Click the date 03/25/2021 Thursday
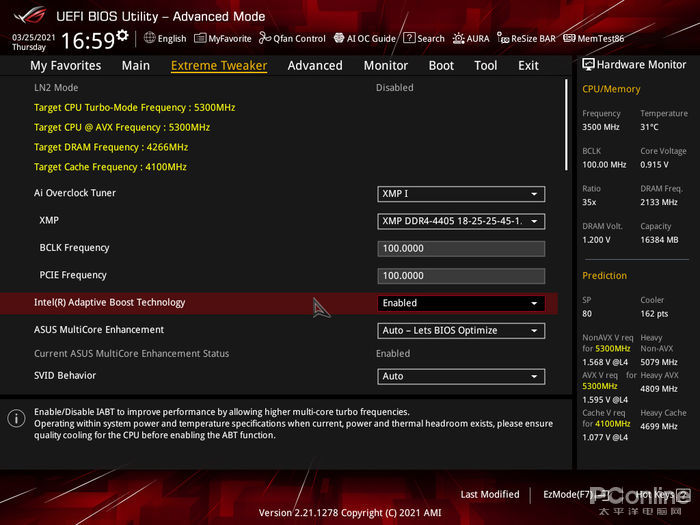700x525 pixels. [33, 42]
